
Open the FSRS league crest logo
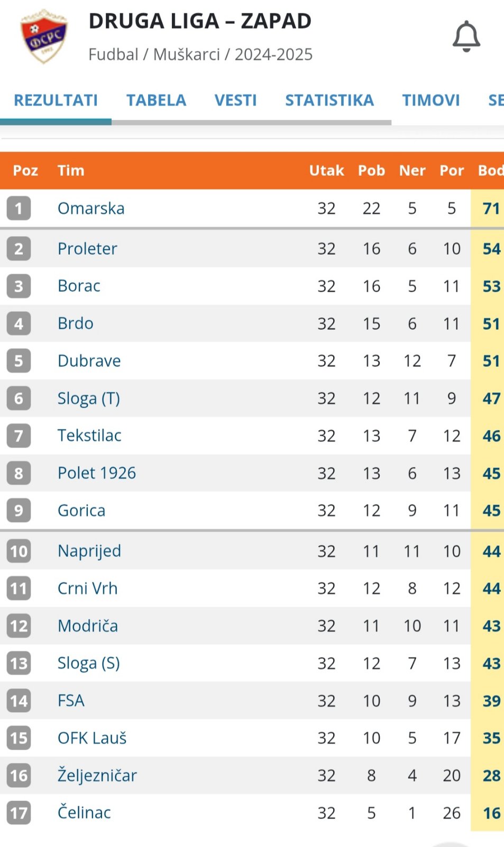tap(44, 36)
